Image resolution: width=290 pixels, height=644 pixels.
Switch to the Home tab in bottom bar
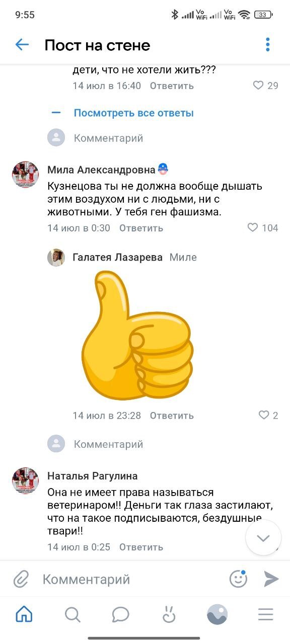pos(24,614)
